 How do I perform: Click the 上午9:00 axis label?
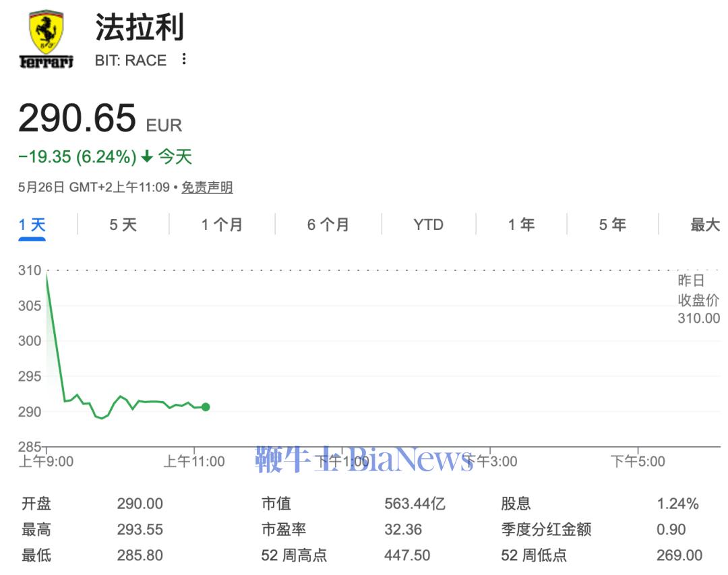(46, 461)
